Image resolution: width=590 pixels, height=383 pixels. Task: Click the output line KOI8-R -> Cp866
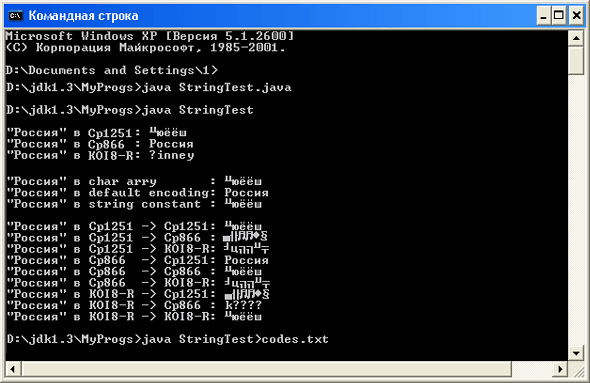(134, 305)
